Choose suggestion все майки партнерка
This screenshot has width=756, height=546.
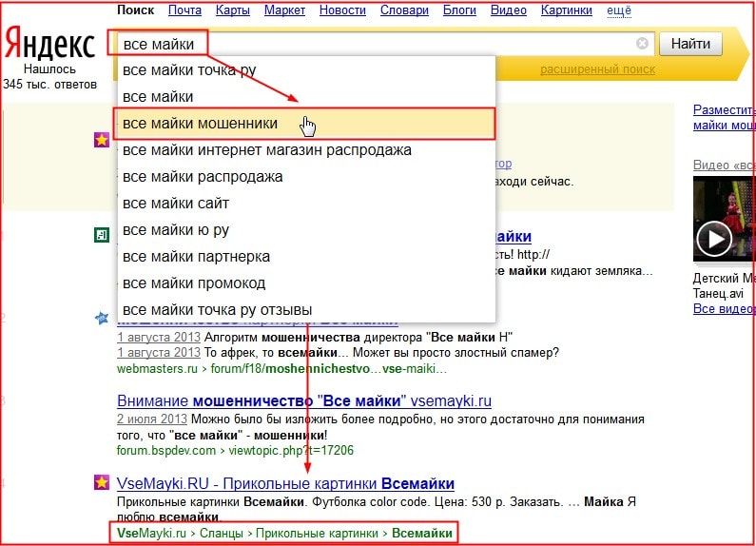(x=306, y=257)
